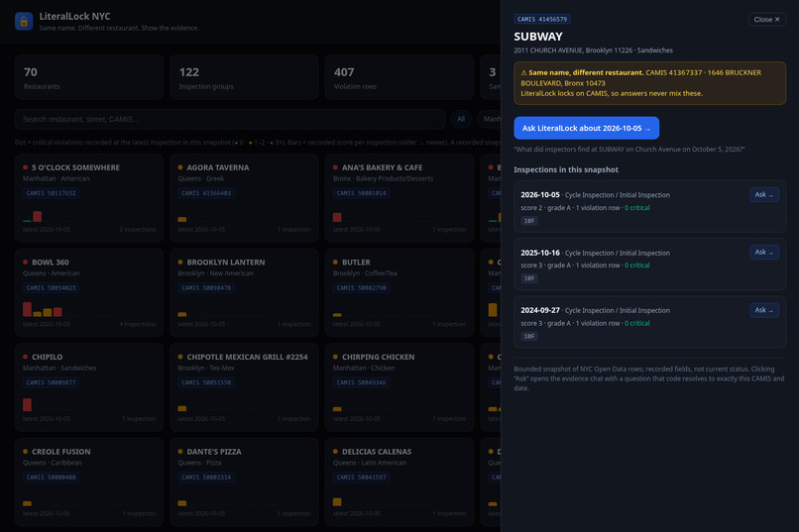This screenshot has width=799, height=532.
Task: Select the All filter chip
Action: (x=461, y=119)
